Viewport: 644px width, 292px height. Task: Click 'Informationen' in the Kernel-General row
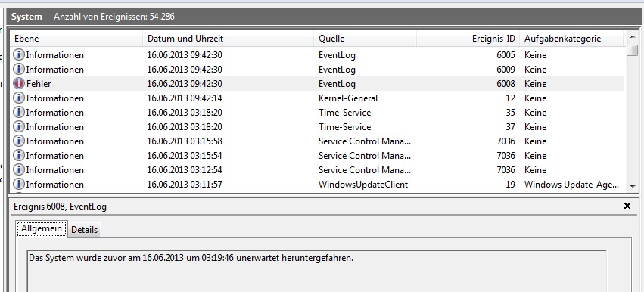coord(55,98)
